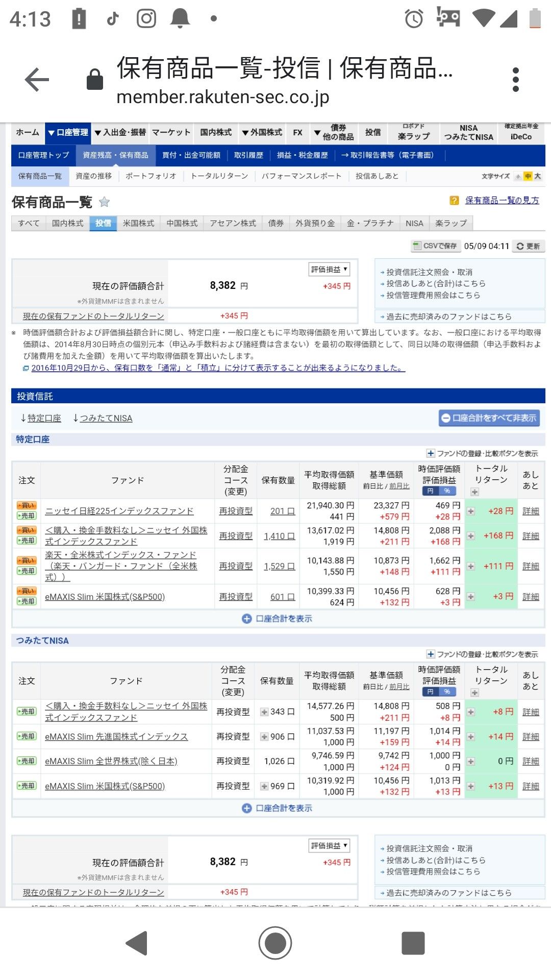
Task: Click 201 口 quantity link
Action: [x=283, y=511]
